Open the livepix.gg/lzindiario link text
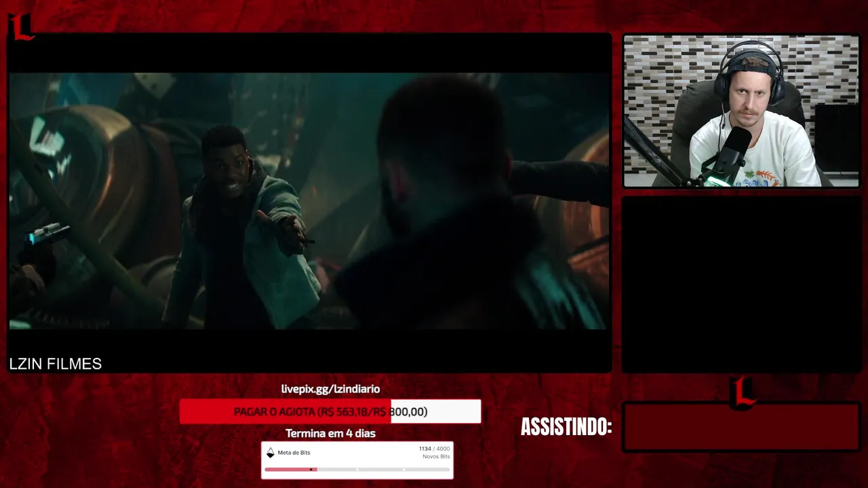The image size is (868, 488). (330, 389)
